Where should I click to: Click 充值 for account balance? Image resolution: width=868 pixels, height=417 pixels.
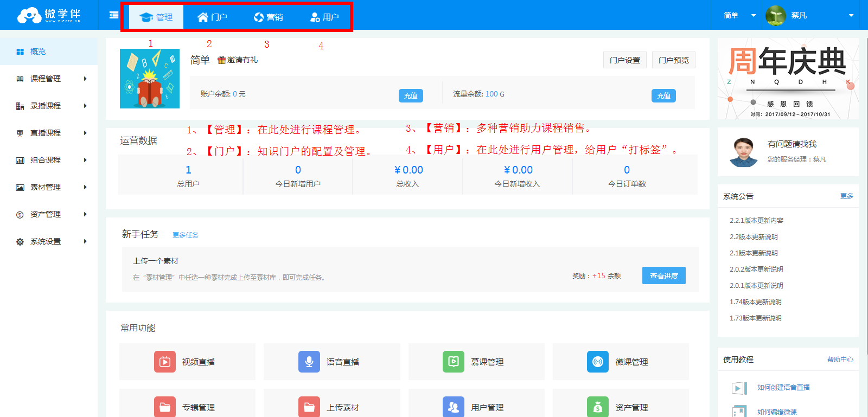point(411,95)
